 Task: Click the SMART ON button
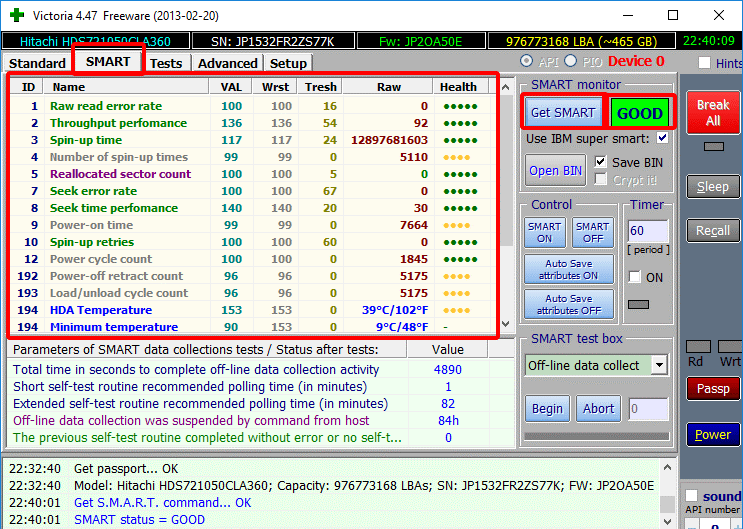(544, 232)
